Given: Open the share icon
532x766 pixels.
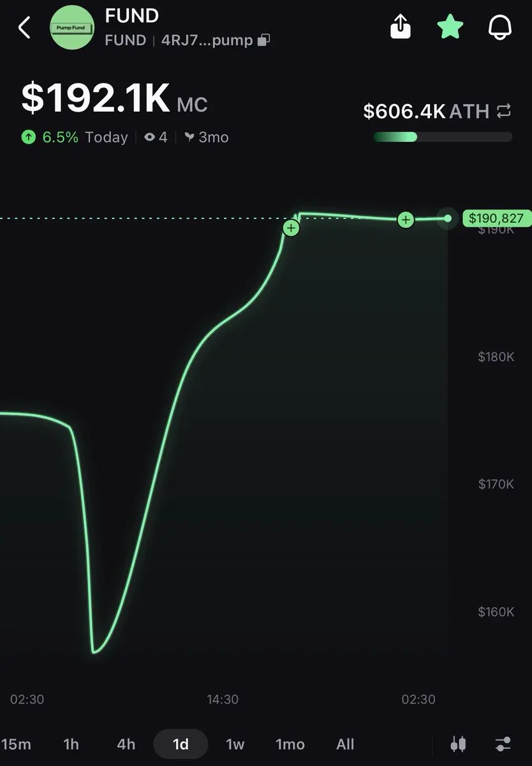Looking at the screenshot, I should (x=400, y=27).
